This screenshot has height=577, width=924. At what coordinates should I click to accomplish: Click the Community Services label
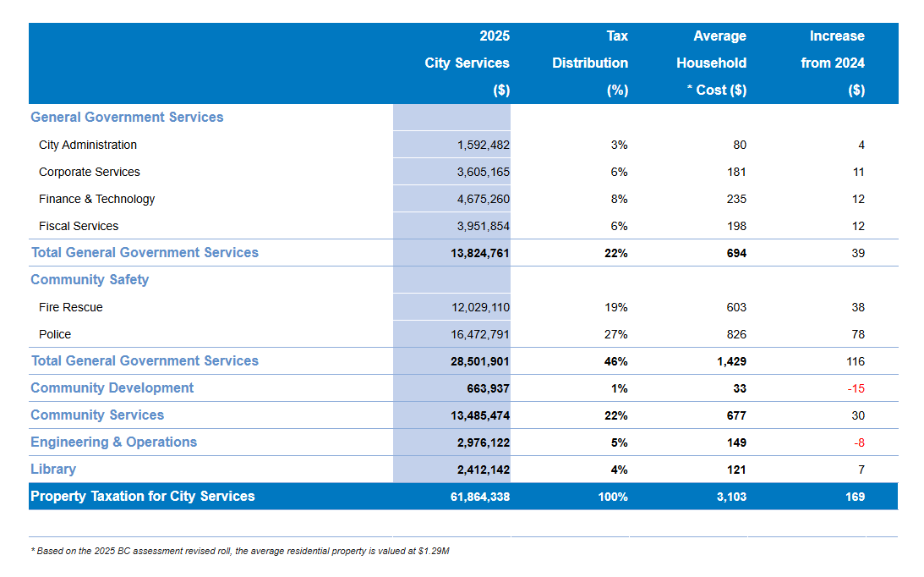97,415
